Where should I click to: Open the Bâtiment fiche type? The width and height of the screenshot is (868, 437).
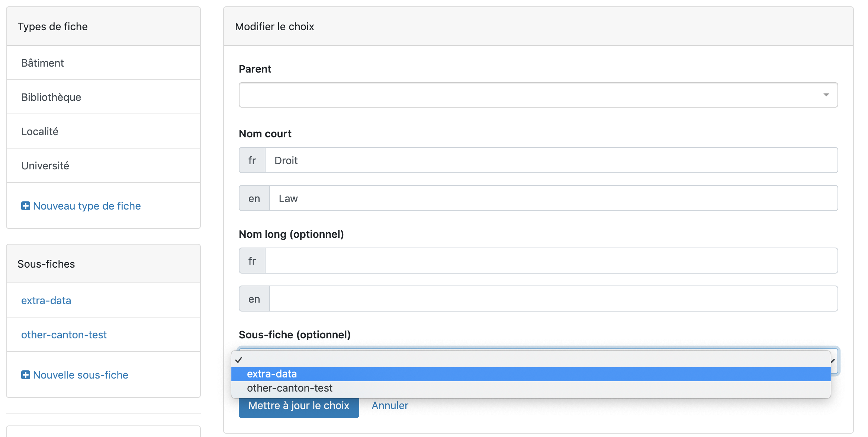point(42,63)
